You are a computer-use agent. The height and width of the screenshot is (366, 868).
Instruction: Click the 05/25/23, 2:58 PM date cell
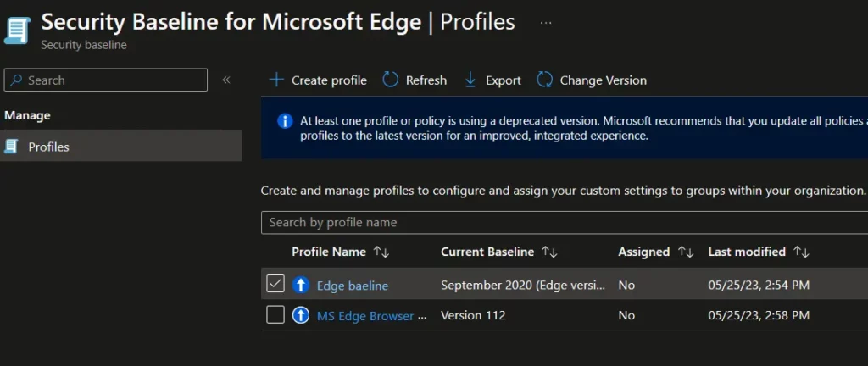pyautogui.click(x=759, y=316)
